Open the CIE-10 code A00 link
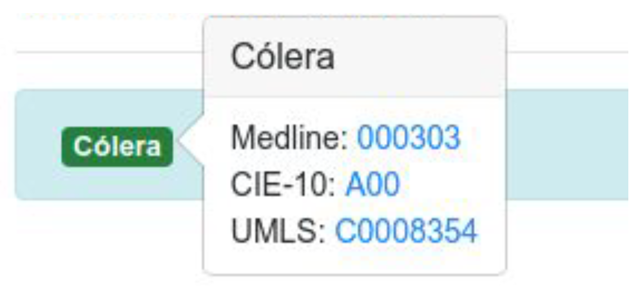Screen dimensions: 644x289 pos(372,185)
